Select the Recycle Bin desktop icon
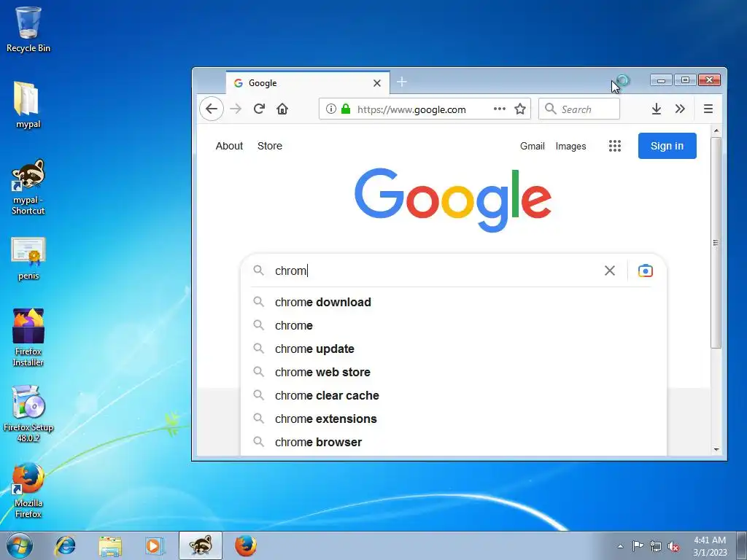Screen dimensions: 747x560 point(28,29)
